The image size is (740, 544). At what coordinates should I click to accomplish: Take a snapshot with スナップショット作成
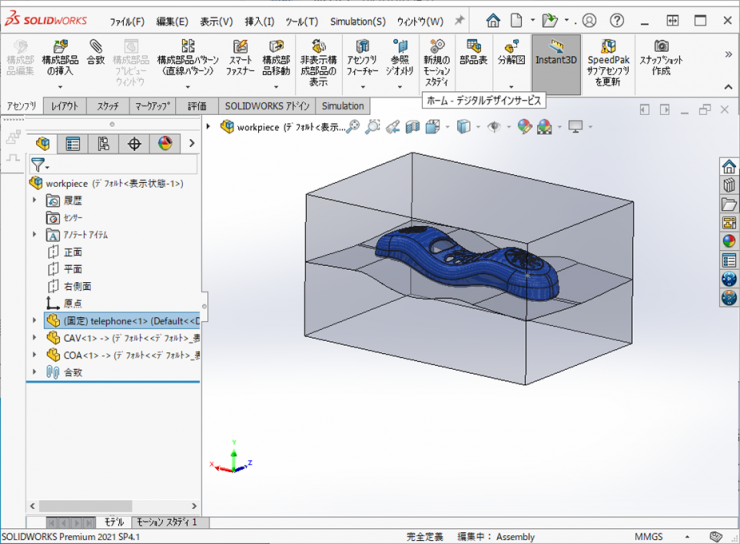tap(661, 58)
